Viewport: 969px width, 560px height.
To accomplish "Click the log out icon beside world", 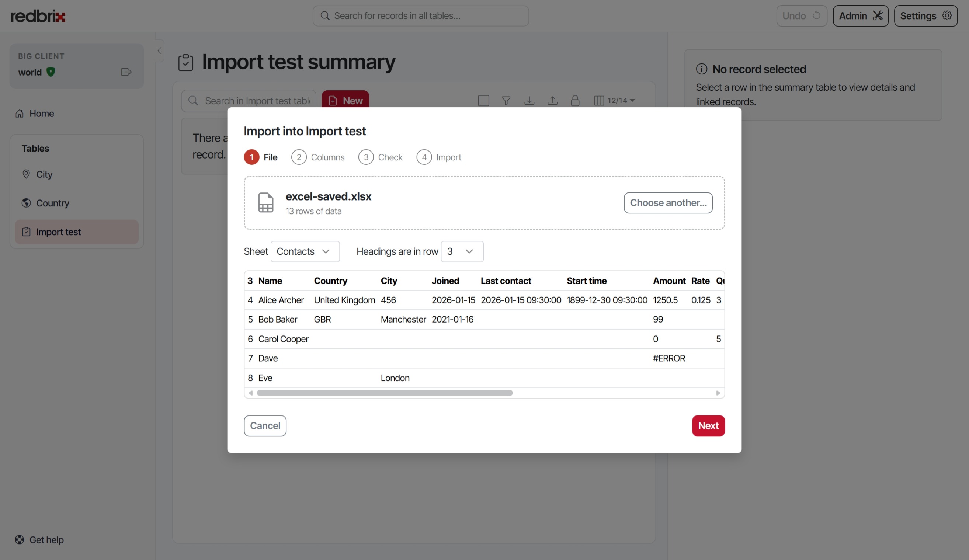I will (x=126, y=72).
